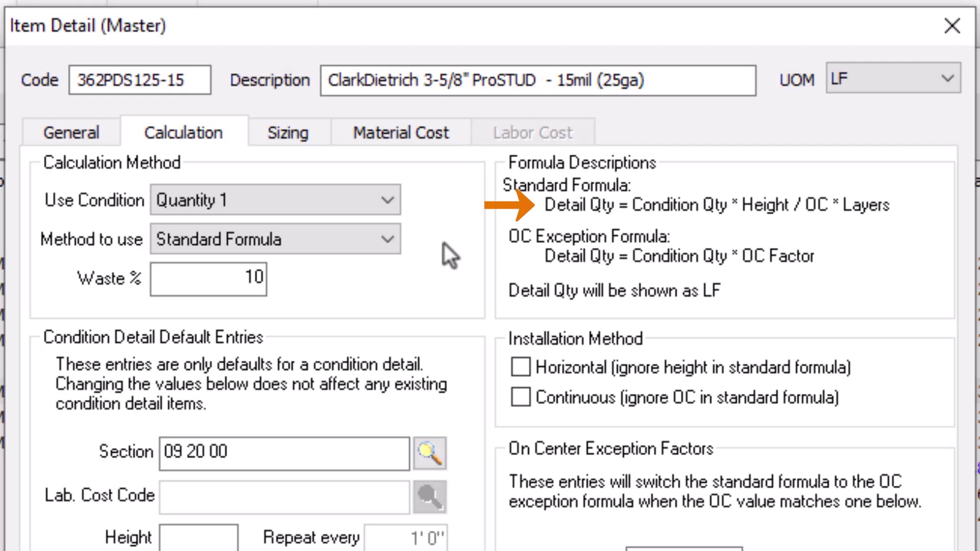Click the Code input field
The image size is (980, 551).
click(140, 80)
